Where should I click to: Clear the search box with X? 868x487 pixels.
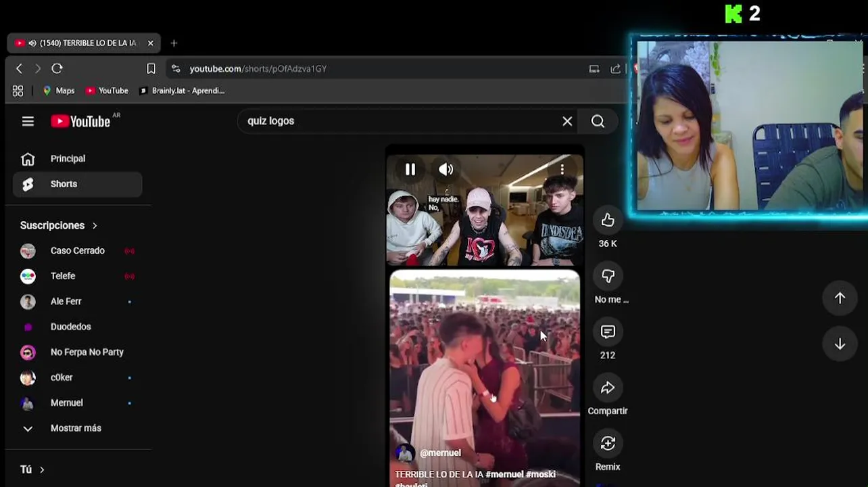coord(567,121)
